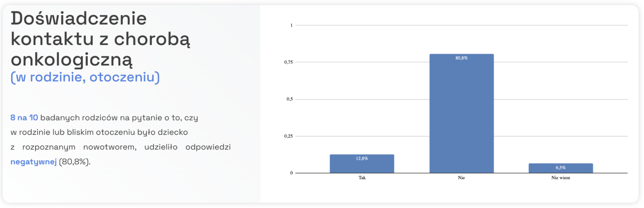Click the blue subtitle '(w rodzinie, otoczeniu)'

tap(85, 77)
